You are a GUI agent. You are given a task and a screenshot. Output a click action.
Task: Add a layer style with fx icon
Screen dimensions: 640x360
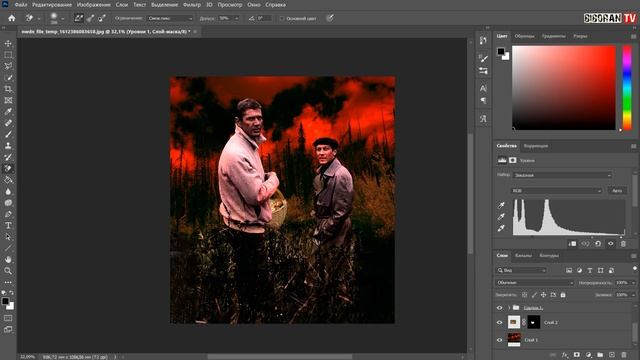(x=565, y=355)
